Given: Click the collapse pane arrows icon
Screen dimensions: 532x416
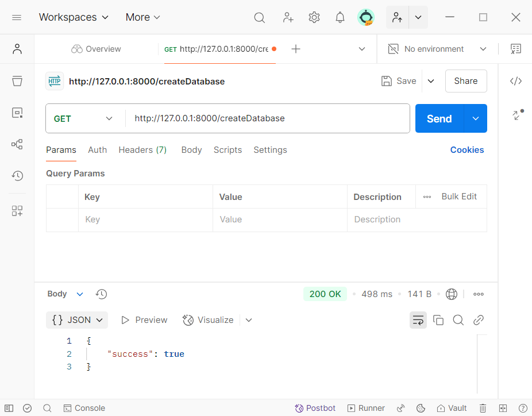Looking at the screenshot, I should coord(518,115).
